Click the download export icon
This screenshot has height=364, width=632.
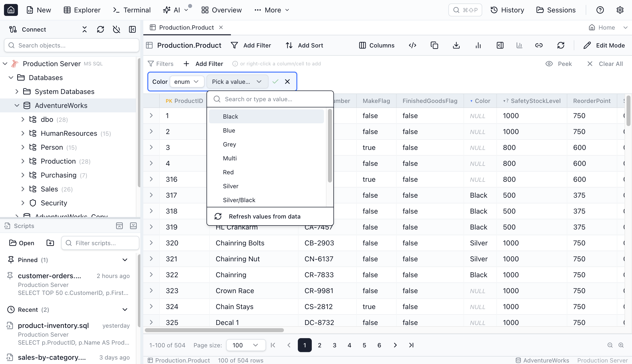(456, 45)
